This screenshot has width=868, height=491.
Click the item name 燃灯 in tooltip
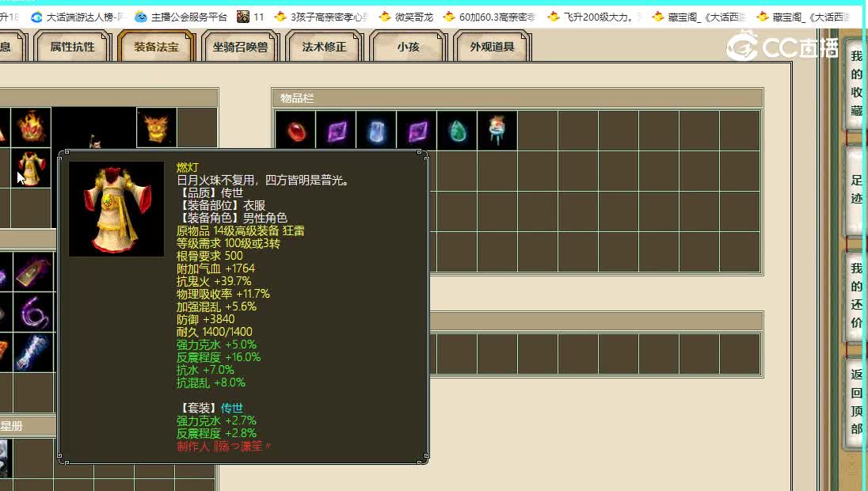pos(188,167)
